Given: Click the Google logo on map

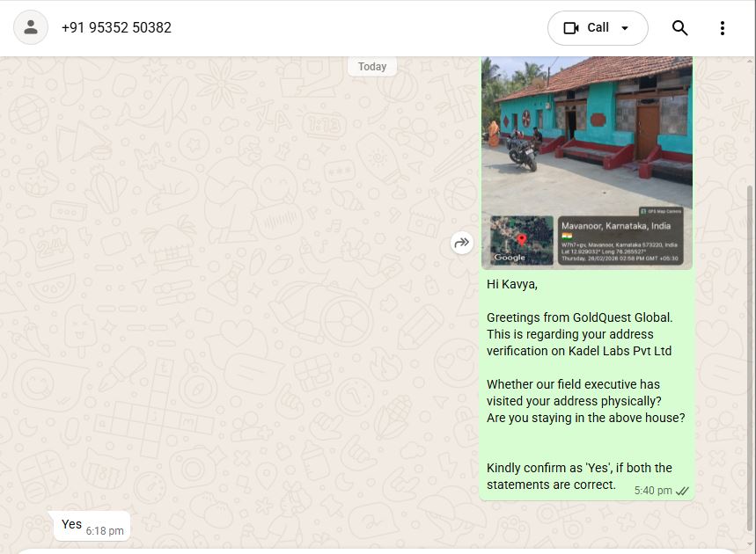Looking at the screenshot, I should [510, 258].
